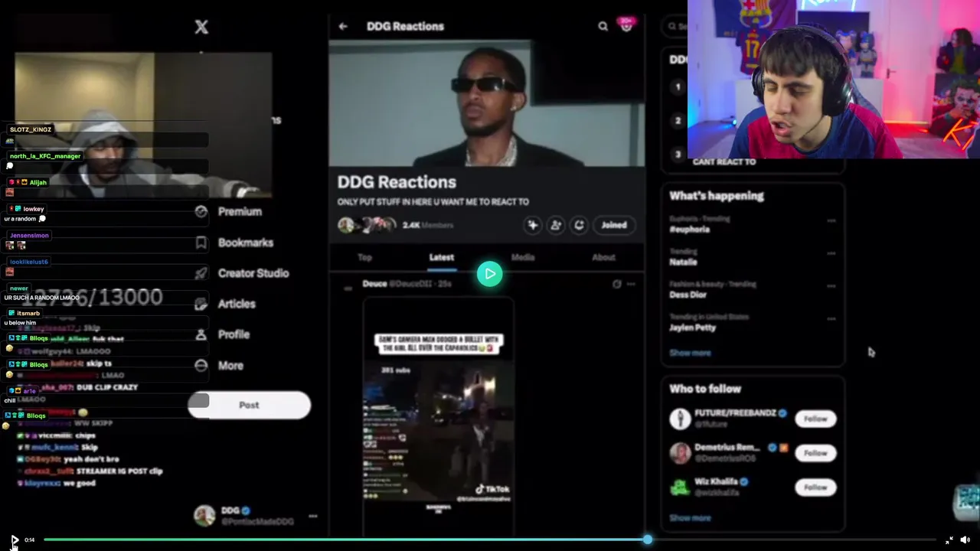Click FUTURE/FREEBANDZ avatar in Who to follow

coord(680,419)
